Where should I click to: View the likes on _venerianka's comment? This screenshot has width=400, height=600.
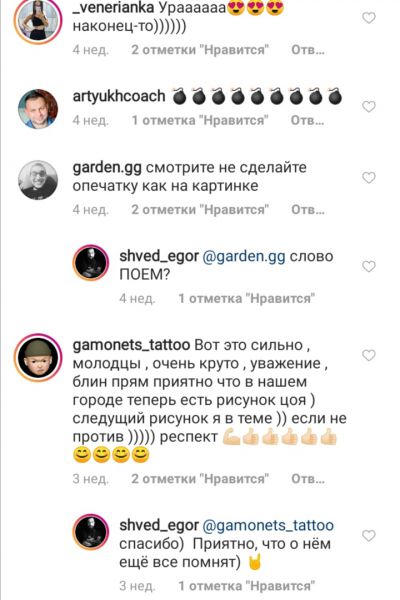click(x=200, y=50)
